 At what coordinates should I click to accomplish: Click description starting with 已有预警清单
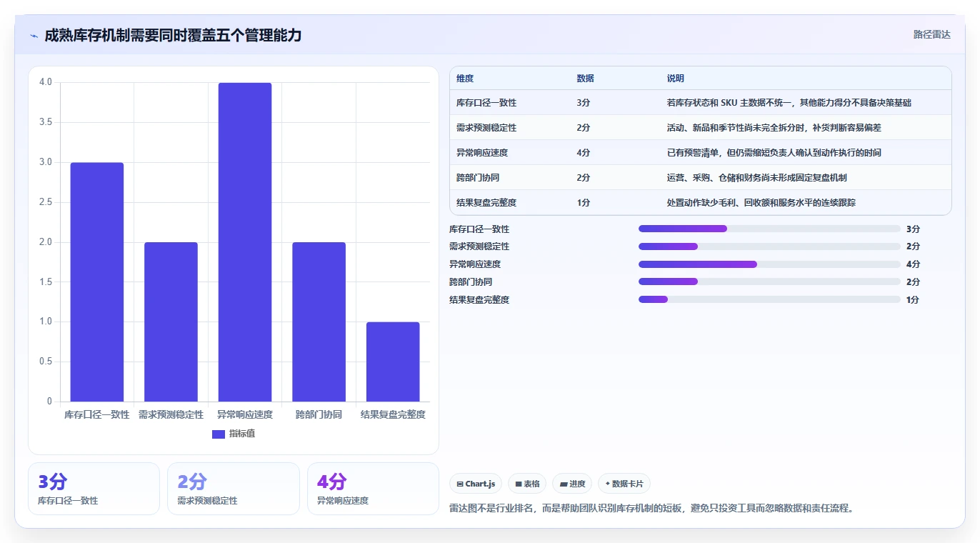click(774, 153)
